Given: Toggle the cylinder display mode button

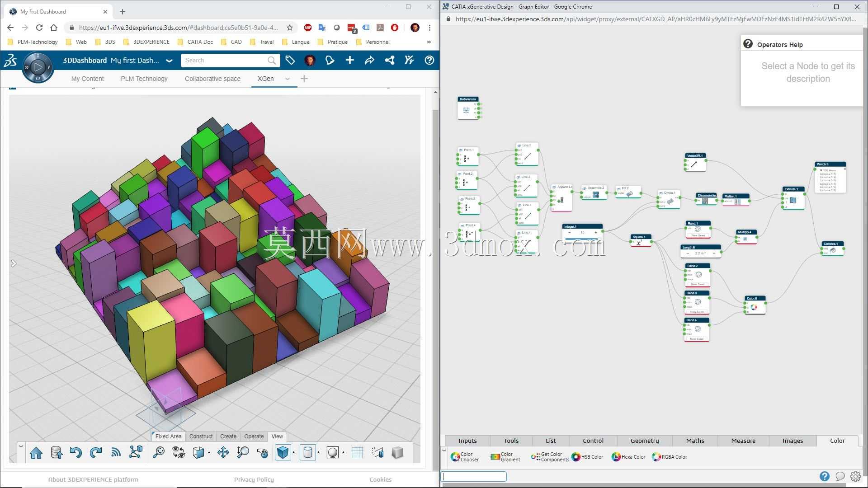Looking at the screenshot, I should (x=307, y=452).
